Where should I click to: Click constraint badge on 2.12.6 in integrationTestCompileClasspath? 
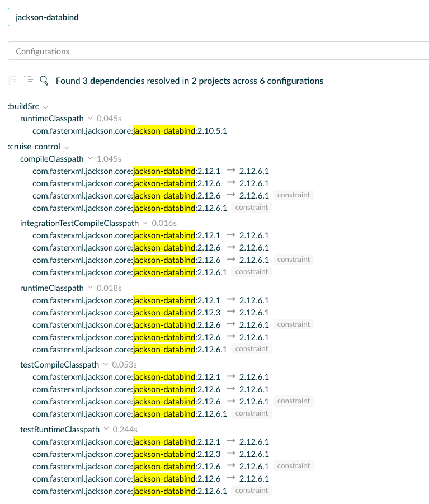coord(294,260)
